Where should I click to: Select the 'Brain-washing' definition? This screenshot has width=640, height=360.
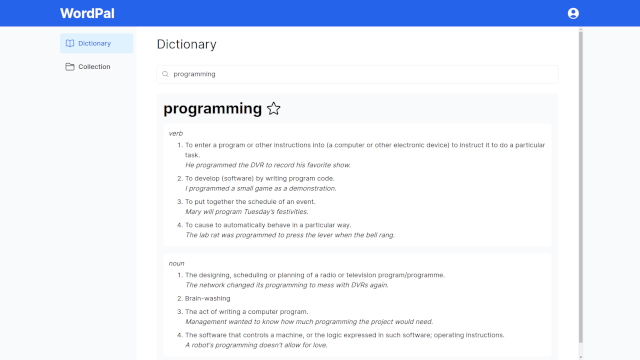tap(207, 298)
